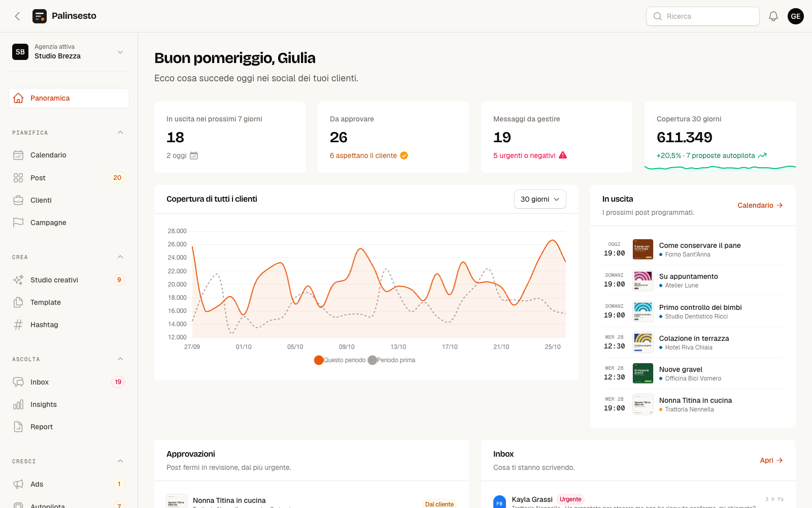
Task: Open the GE user avatar menu
Action: (x=796, y=16)
